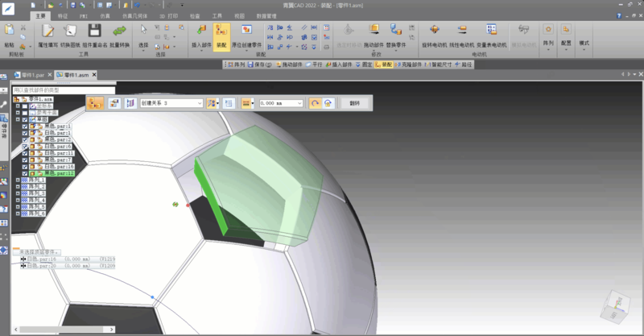This screenshot has width=644, height=336.
Task: Click the 组件重命名 save-disk icon
Action: click(94, 31)
